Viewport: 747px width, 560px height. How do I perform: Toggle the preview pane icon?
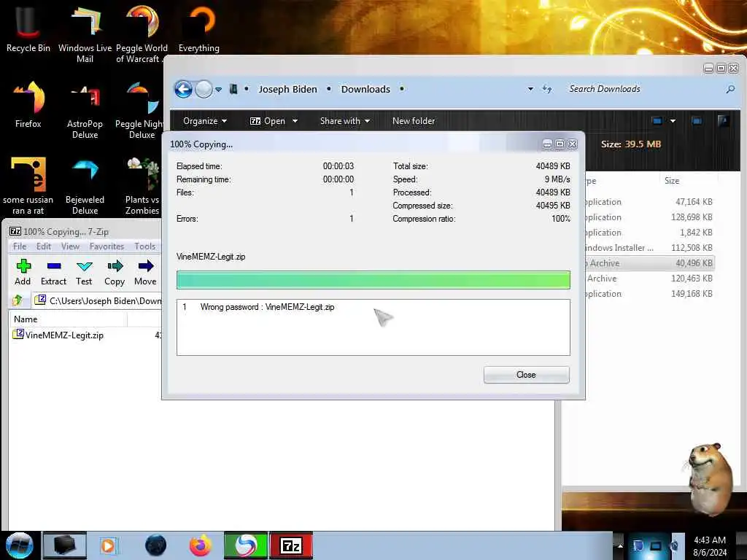click(697, 121)
